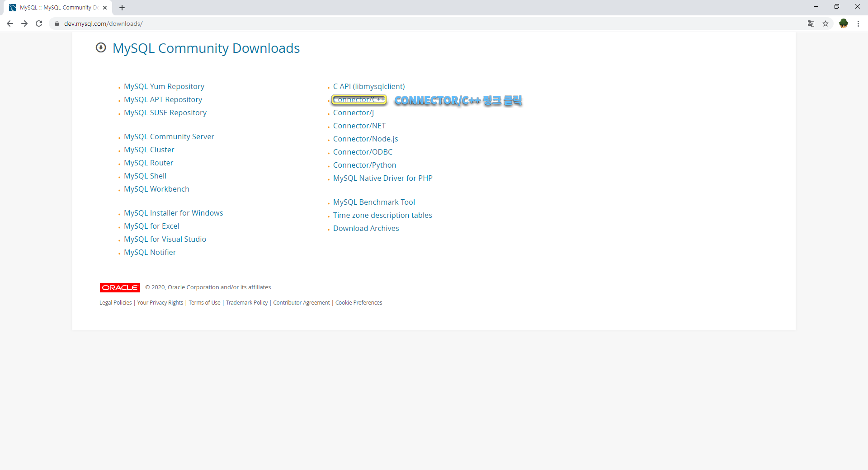Open Contributor Agreement footer link

click(x=302, y=303)
